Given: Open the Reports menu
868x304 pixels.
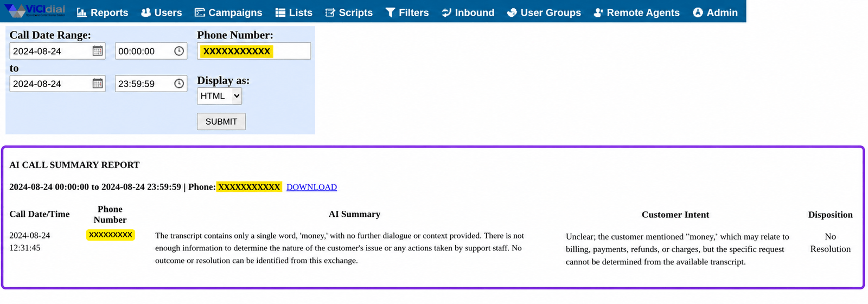Looking at the screenshot, I should point(103,12).
